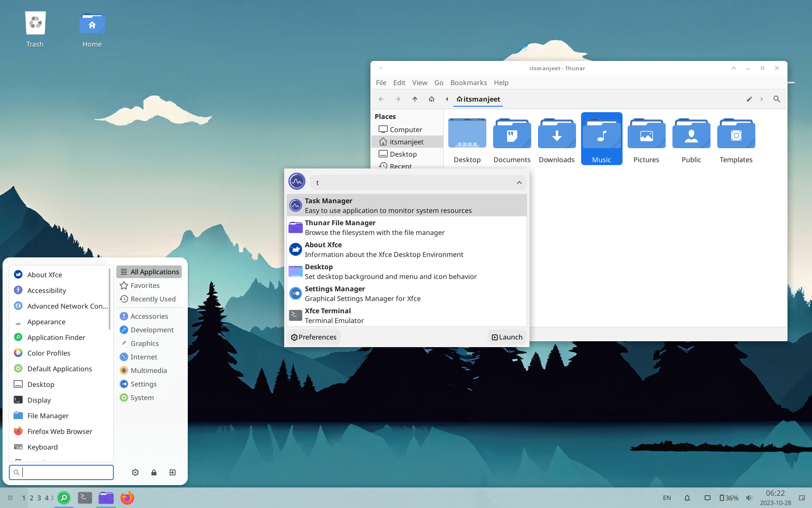Click the terminal icon in the taskbar
Screen dimensions: 812x508
tap(85, 498)
